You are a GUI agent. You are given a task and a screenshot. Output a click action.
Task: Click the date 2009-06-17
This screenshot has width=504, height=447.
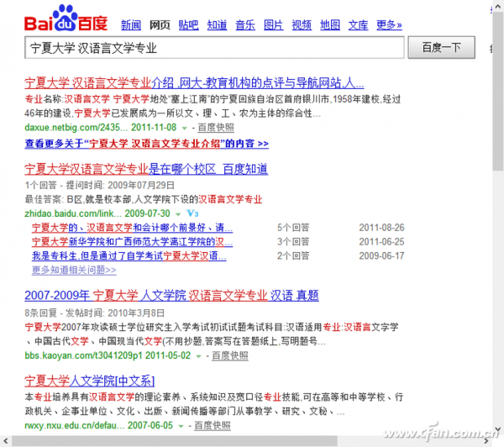[x=382, y=256]
